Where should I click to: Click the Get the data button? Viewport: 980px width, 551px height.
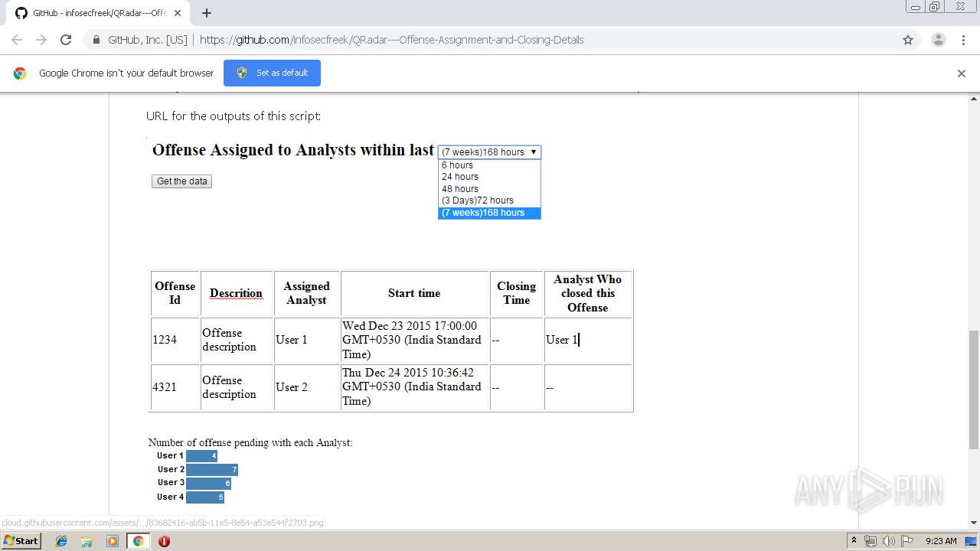(181, 181)
